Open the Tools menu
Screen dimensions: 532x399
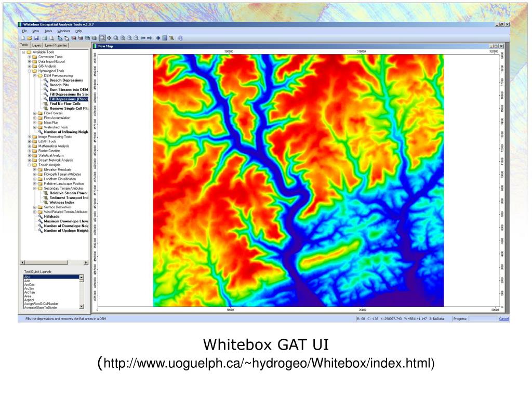click(48, 31)
